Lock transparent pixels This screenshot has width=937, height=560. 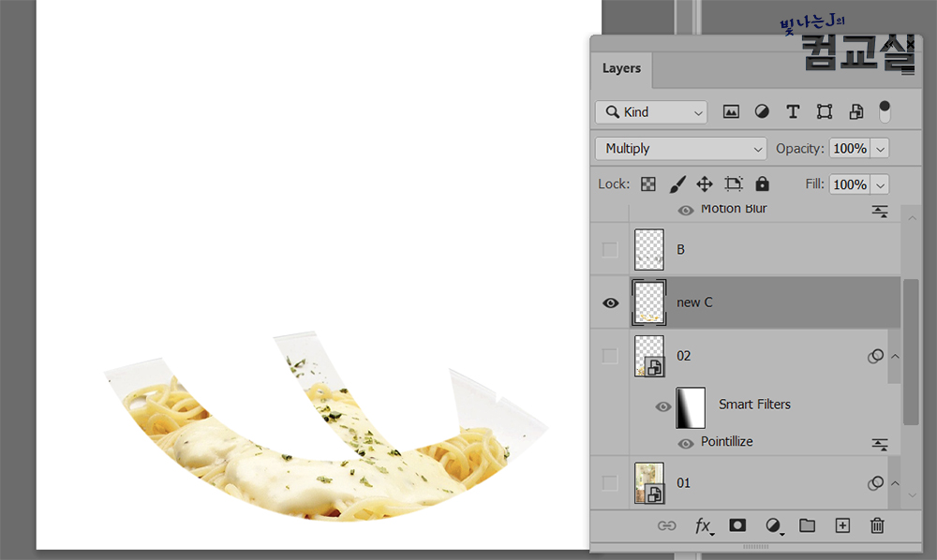coord(648,184)
